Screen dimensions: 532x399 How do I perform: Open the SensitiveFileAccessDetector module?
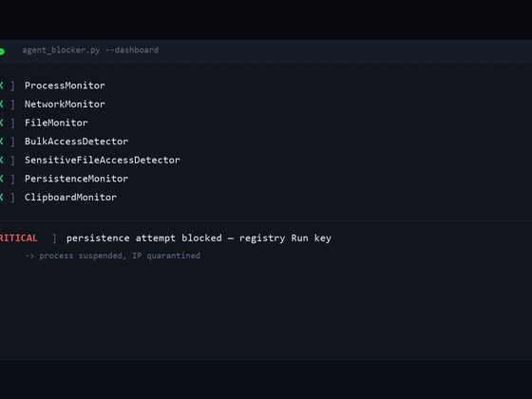click(x=103, y=161)
